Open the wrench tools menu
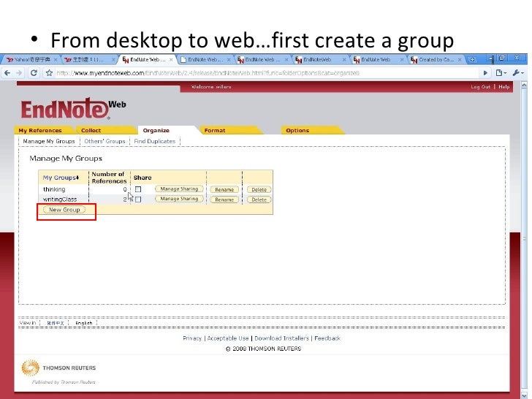 click(518, 73)
